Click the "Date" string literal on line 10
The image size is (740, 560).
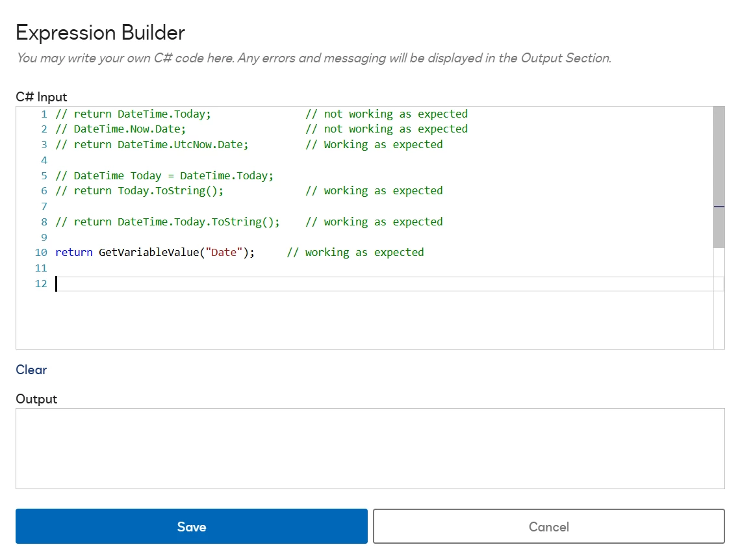point(223,253)
